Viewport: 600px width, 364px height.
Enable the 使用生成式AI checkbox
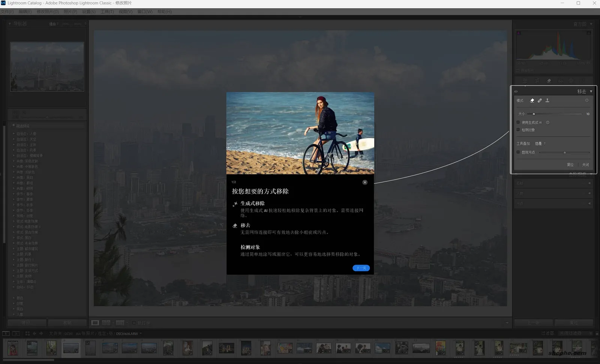[518, 122]
